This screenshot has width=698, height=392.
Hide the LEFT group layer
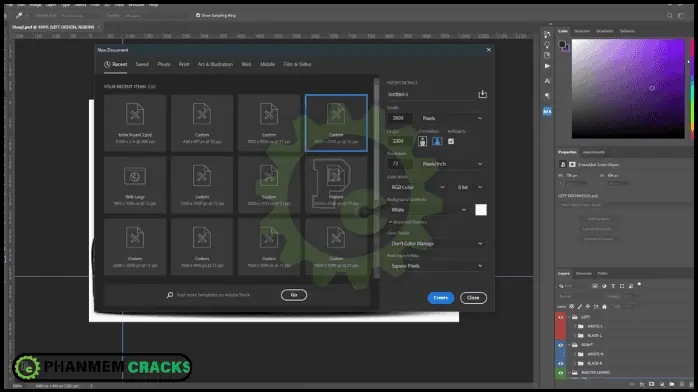560,317
